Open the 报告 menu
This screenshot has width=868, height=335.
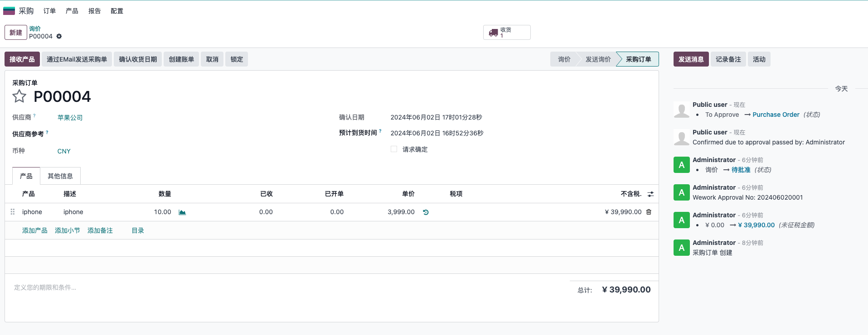94,11
